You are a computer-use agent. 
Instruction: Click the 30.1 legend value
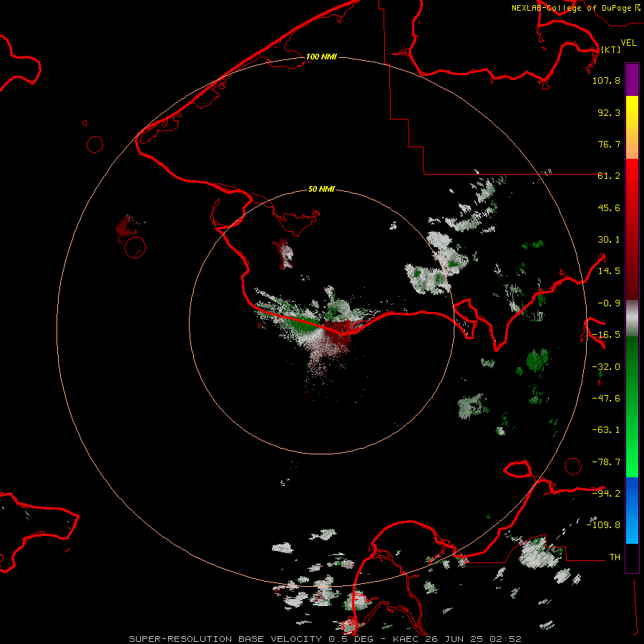[609, 240]
